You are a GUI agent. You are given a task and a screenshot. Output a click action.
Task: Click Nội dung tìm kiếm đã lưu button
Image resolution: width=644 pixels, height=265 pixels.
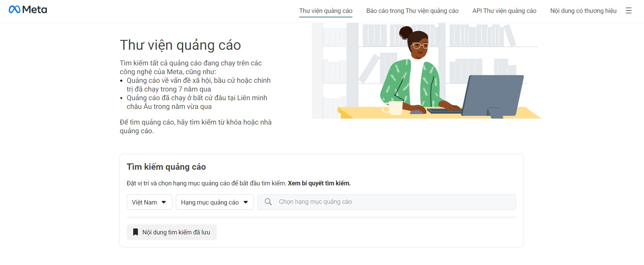pyautogui.click(x=172, y=232)
